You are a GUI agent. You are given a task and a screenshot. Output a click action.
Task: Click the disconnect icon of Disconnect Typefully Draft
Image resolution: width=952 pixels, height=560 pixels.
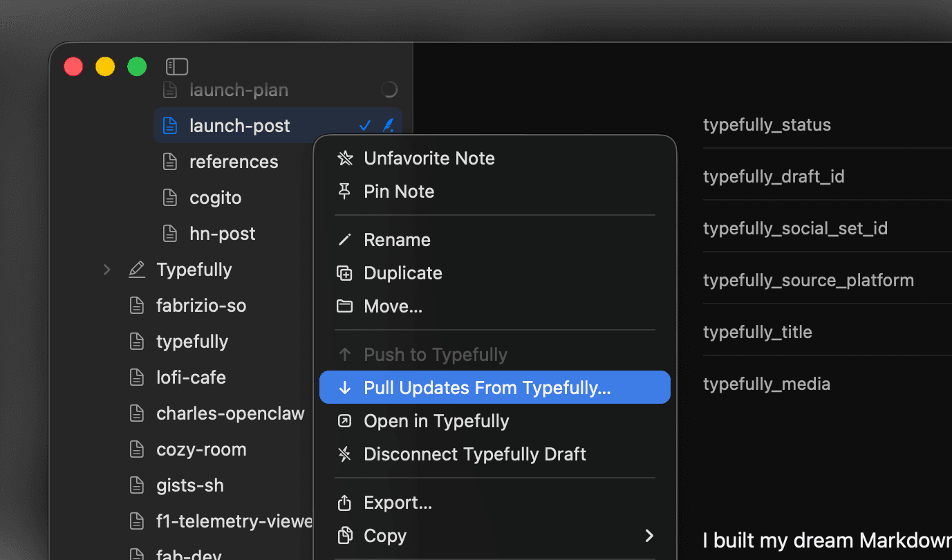(x=344, y=454)
